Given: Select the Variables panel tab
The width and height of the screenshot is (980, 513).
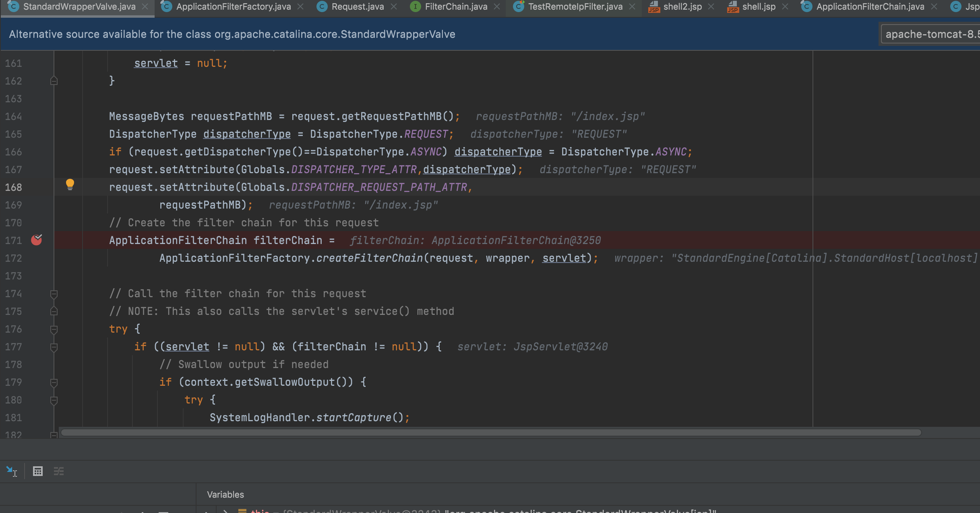Looking at the screenshot, I should (225, 494).
